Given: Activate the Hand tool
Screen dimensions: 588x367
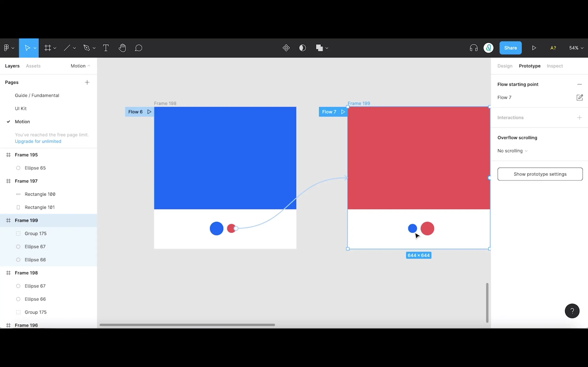Looking at the screenshot, I should click(122, 48).
